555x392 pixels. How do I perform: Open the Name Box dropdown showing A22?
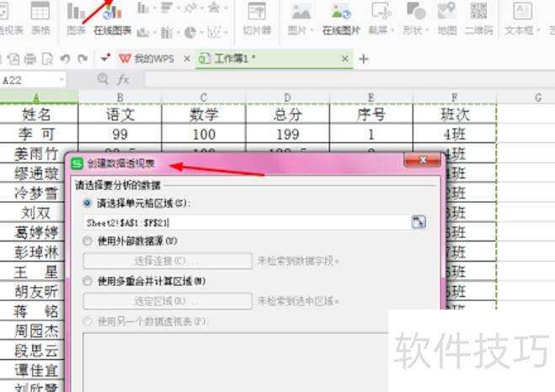coord(61,80)
